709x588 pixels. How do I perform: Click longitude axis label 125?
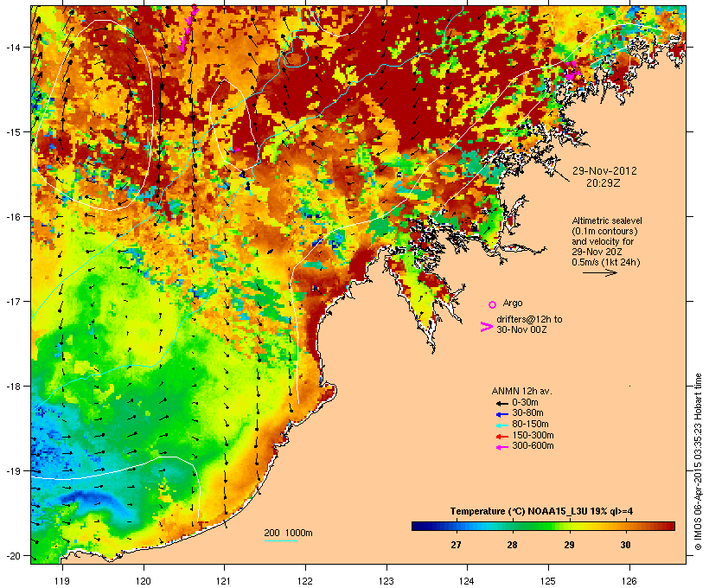click(x=548, y=581)
